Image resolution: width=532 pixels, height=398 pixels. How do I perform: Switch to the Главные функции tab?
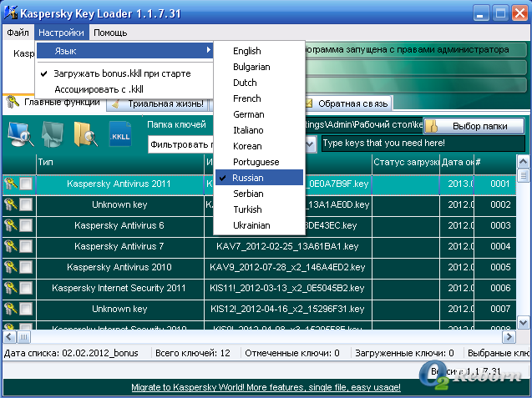pos(54,102)
